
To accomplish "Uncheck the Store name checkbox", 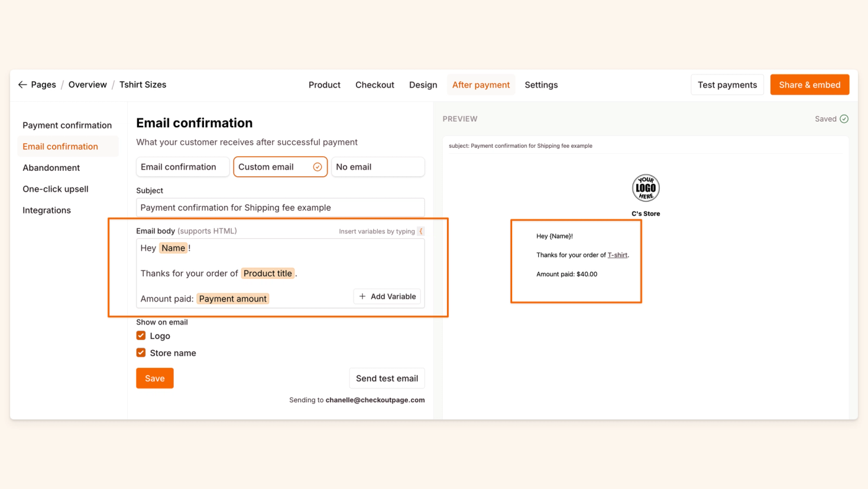I will [141, 353].
